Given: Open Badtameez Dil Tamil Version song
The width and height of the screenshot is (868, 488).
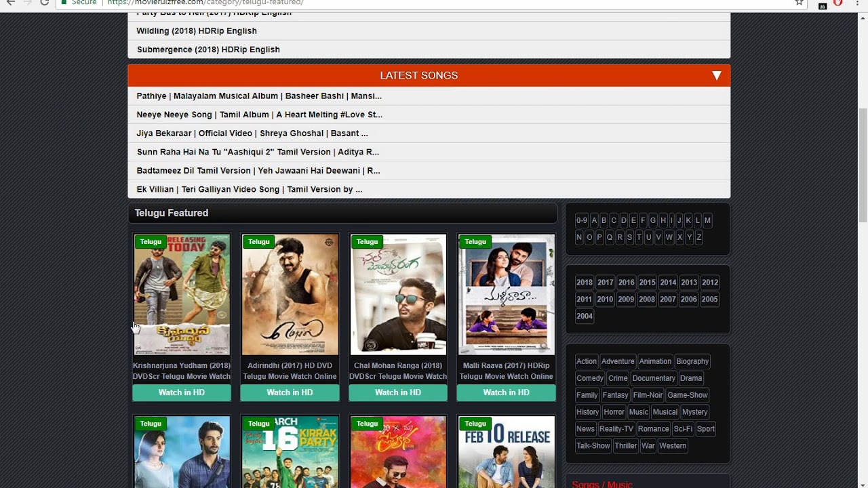Looking at the screenshot, I should [258, 171].
